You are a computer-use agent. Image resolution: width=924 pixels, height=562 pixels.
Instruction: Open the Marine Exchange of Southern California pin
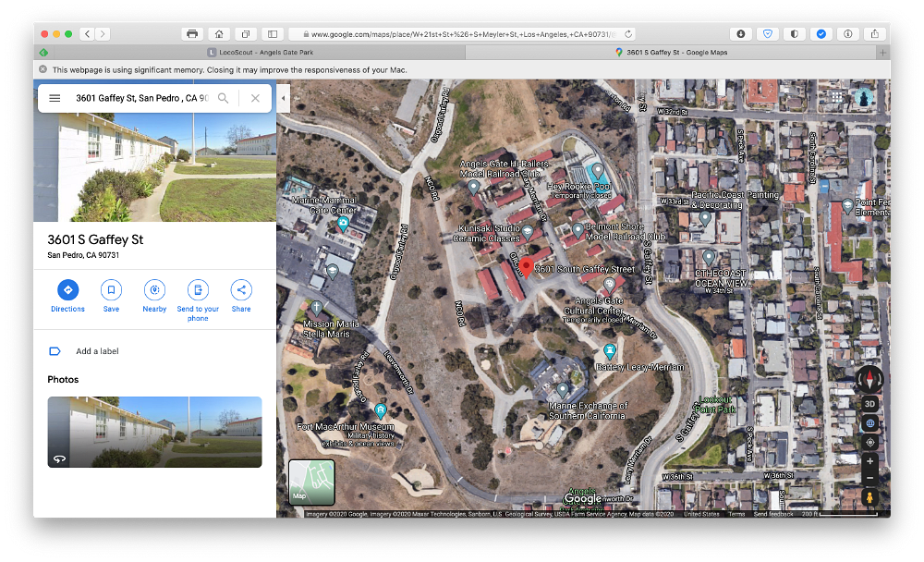coord(563,389)
